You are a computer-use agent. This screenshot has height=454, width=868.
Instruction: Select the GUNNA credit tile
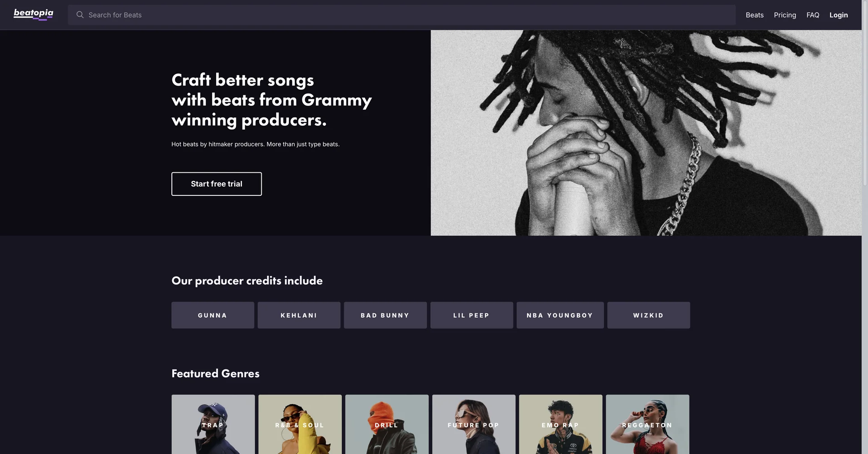point(212,315)
